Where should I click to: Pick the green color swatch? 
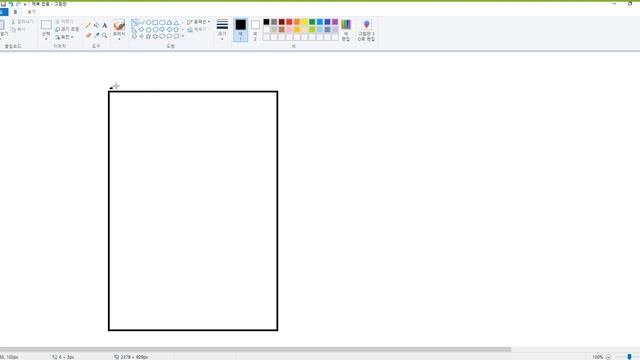[312, 22]
